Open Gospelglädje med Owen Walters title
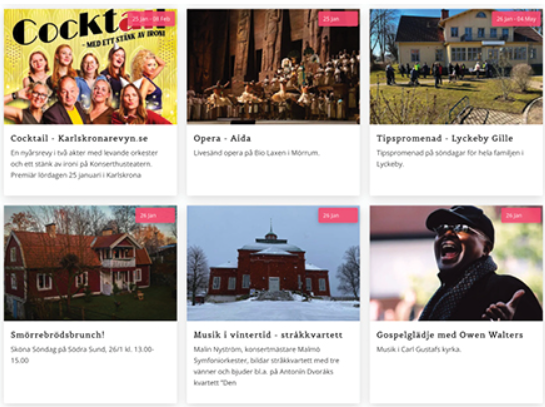 click(x=450, y=335)
